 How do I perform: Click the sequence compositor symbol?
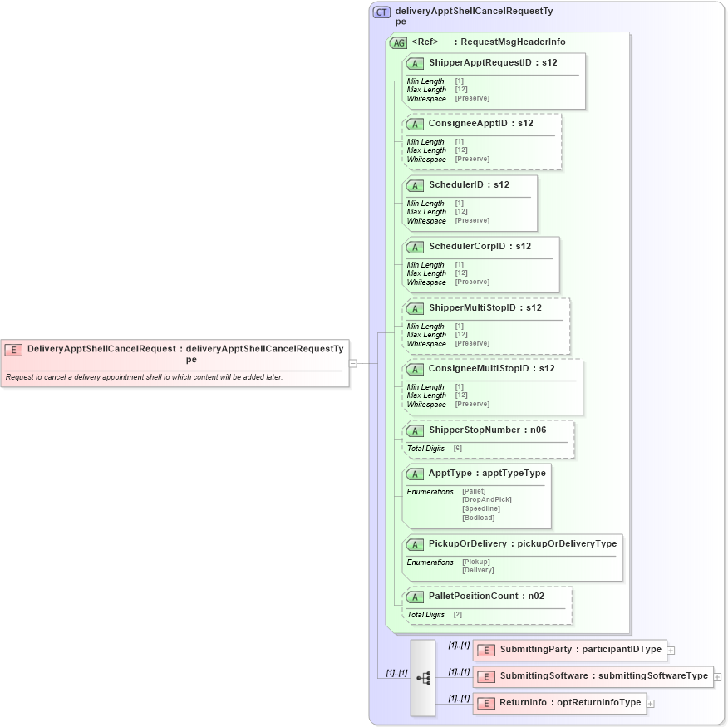click(x=423, y=679)
